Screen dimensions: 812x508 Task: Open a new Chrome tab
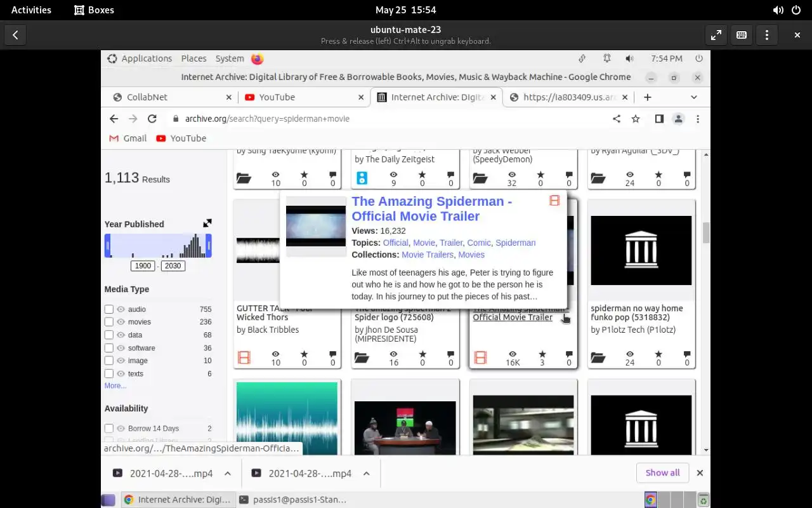pos(647,97)
